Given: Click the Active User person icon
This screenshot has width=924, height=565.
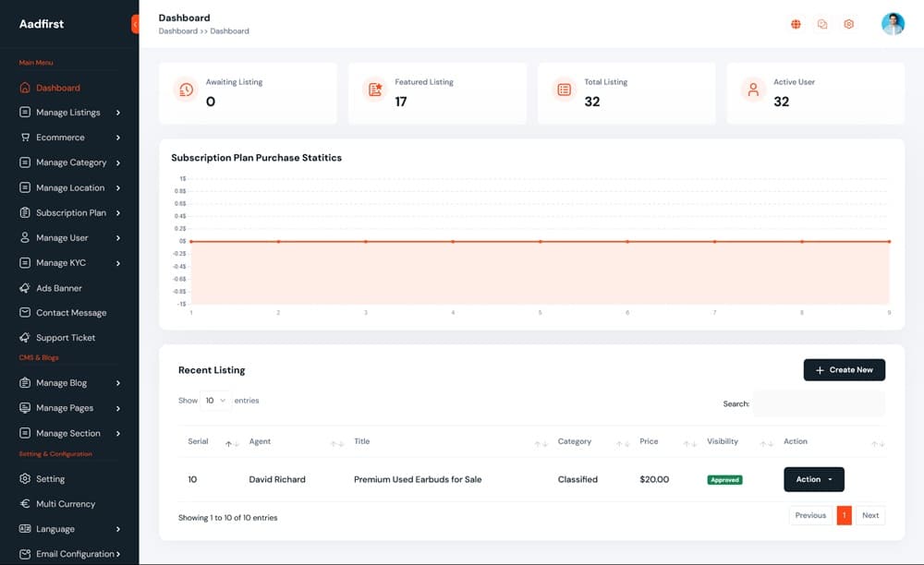Looking at the screenshot, I should click(753, 90).
